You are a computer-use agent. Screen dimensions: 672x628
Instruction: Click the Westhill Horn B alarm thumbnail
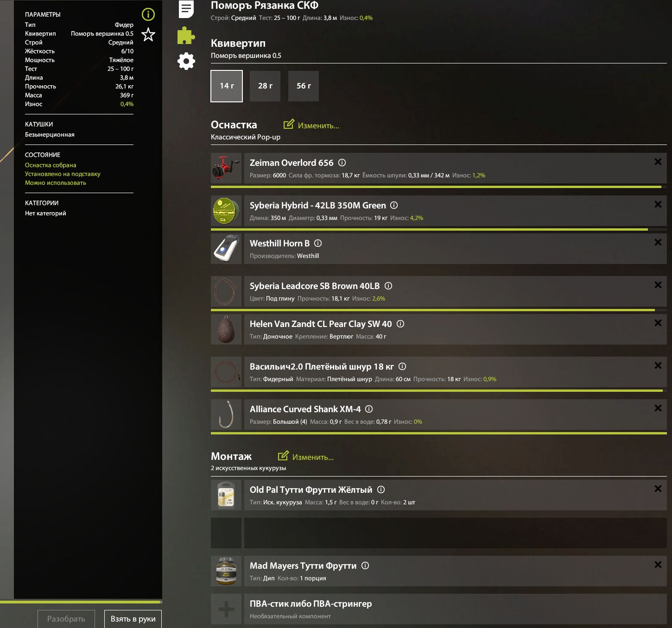[x=226, y=249]
